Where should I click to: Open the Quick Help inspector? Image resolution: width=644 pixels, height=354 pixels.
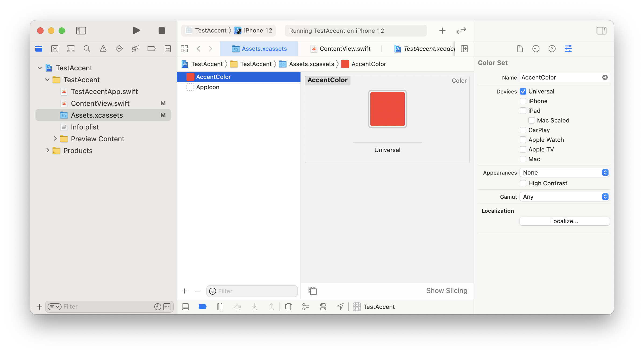click(552, 49)
